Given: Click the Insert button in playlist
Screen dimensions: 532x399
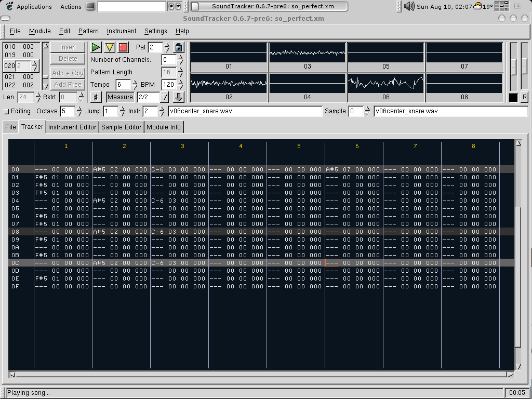Looking at the screenshot, I should point(68,47).
